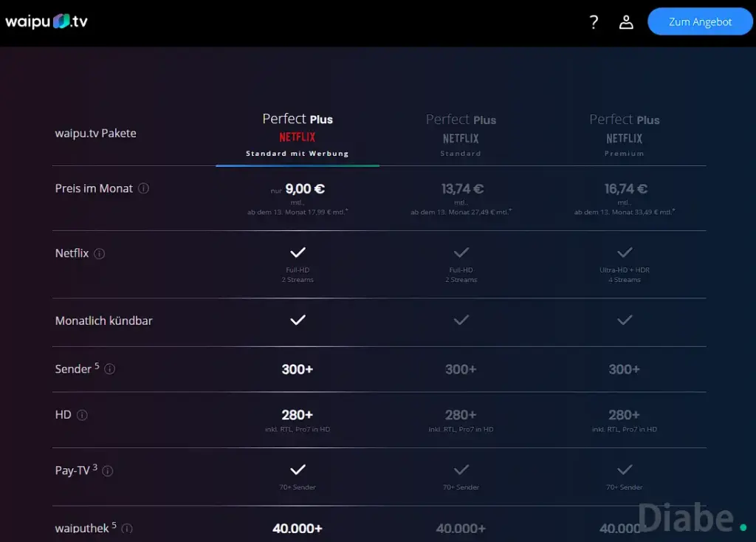This screenshot has width=756, height=542.
Task: Select the Perfect Plus Netflix Premium plan column
Action: pos(624,133)
